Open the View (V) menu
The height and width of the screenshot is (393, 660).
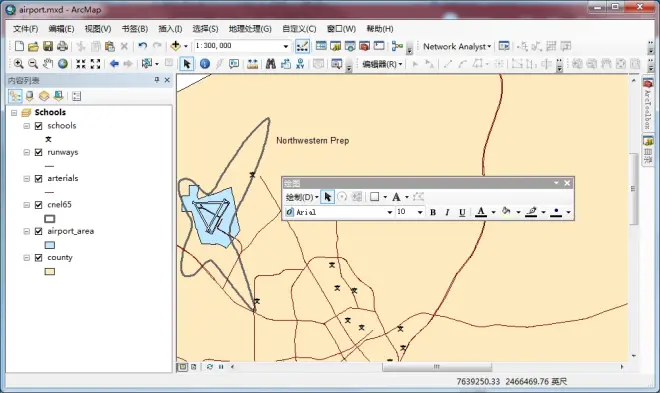pos(98,29)
